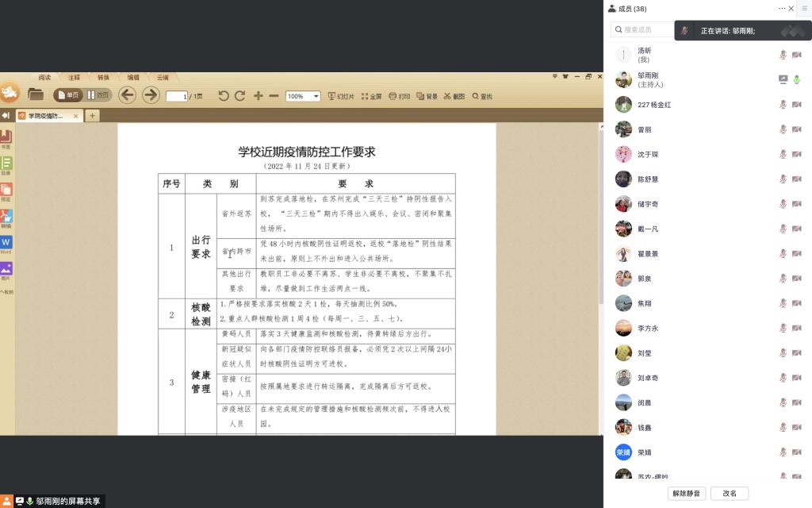Open the more options ellipsis in members panel
Screen dimensions: 812x508
pos(782,8)
